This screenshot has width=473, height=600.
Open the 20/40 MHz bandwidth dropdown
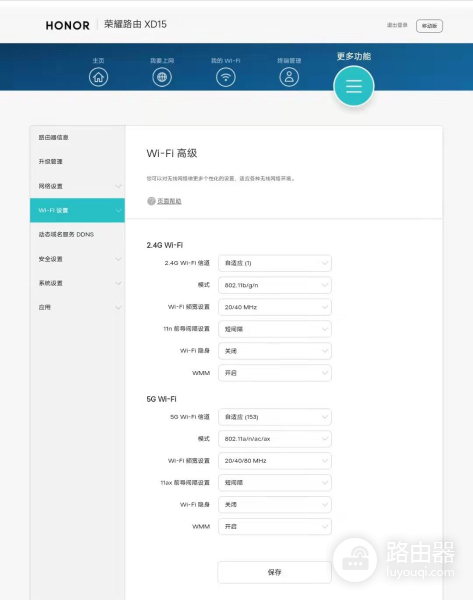pyautogui.click(x=275, y=307)
